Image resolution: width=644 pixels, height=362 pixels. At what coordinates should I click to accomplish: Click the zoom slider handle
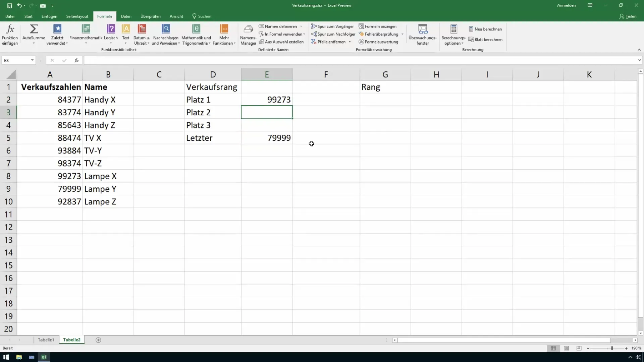pos(612,349)
